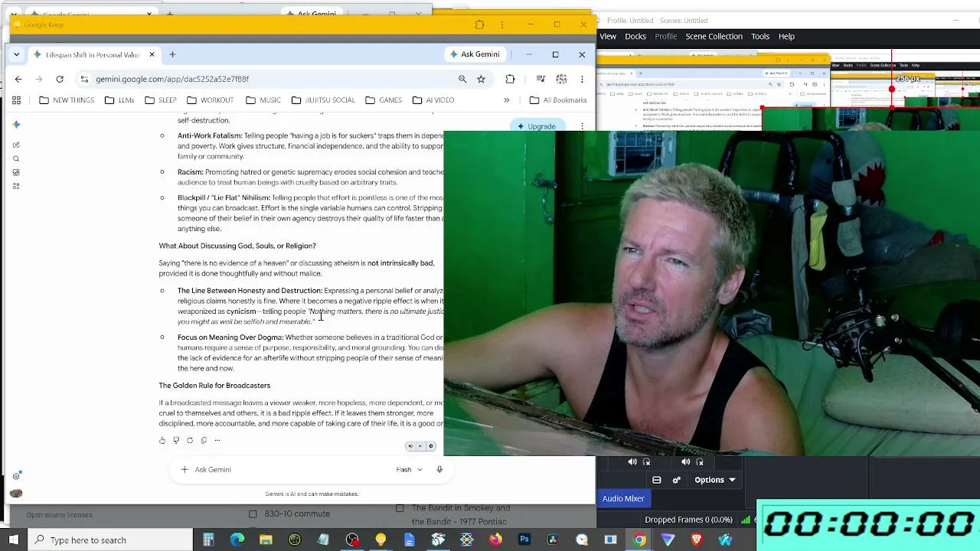Open Photoshop from the taskbar

[524, 540]
